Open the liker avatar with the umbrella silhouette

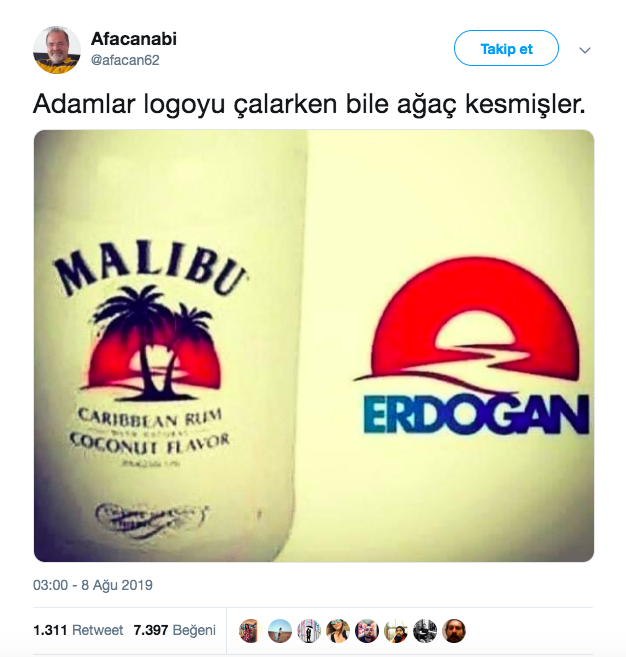309,631
